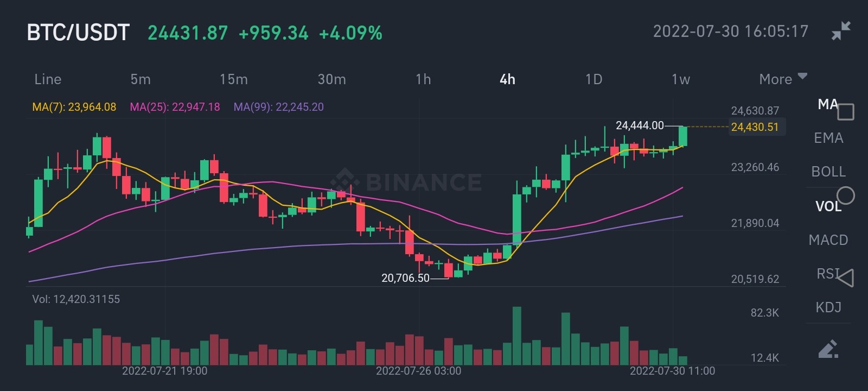Collapse the fullscreen chart with arrows icon
This screenshot has width=868, height=391.
(x=841, y=31)
